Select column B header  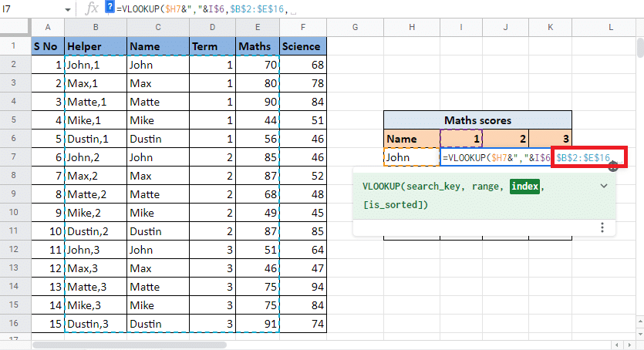96,28
